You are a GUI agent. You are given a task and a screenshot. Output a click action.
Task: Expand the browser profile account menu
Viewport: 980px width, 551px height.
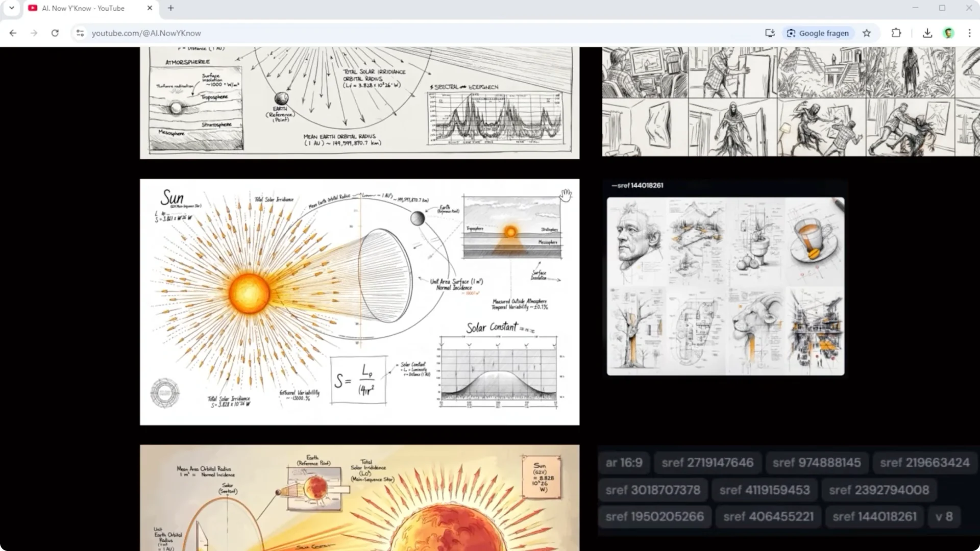click(x=948, y=33)
